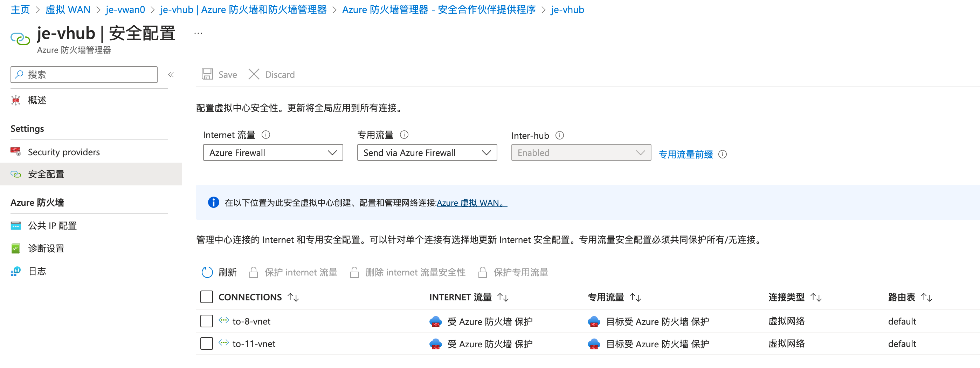Go to 虚拟 WAN breadcrumb
This screenshot has width=980, height=368.
pyautogui.click(x=68, y=9)
